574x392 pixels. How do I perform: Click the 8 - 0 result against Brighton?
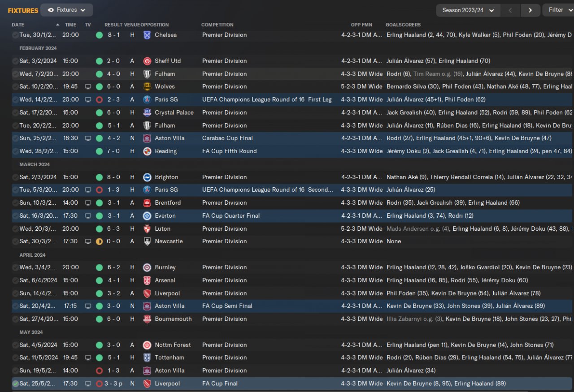(x=113, y=177)
